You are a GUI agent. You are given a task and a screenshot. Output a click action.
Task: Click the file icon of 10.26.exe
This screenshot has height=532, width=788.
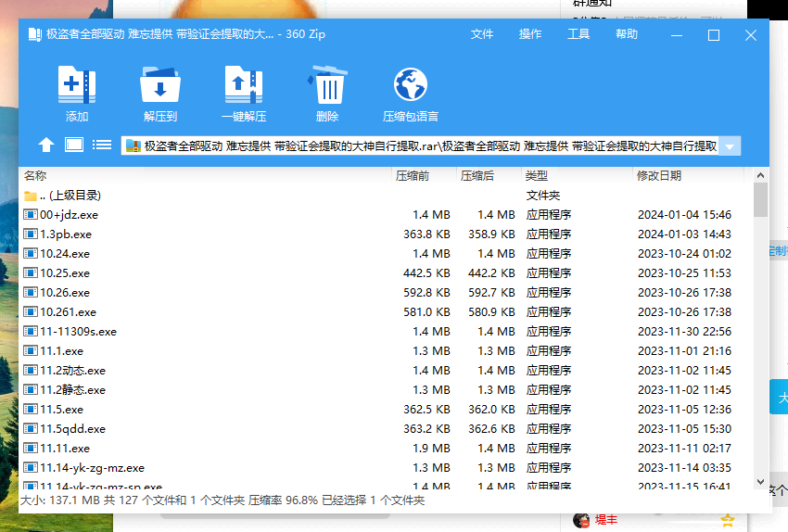coord(31,292)
